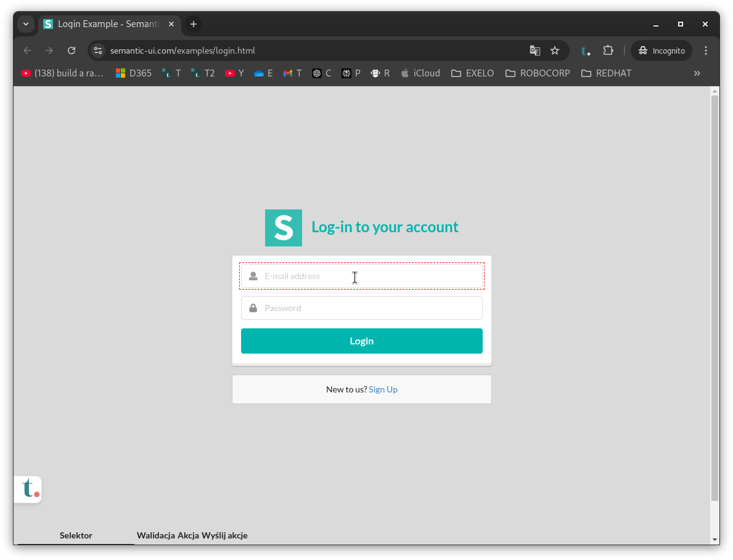Open the Chrome three-dot menu
Viewport: 733px width, 560px height.
(706, 51)
